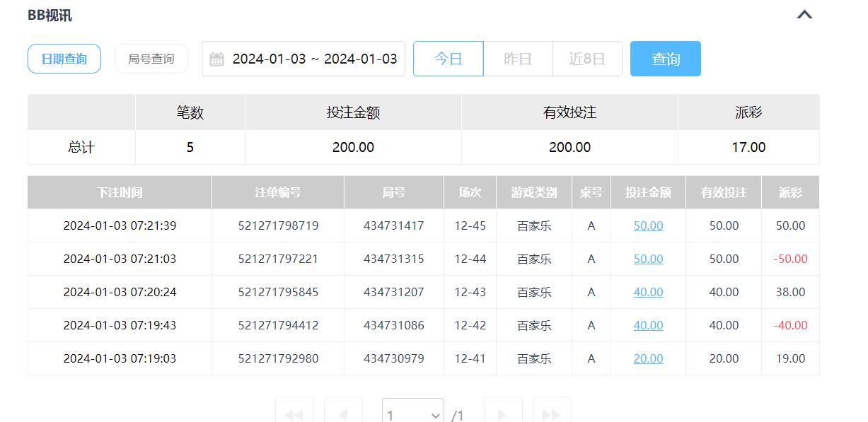Click the calendar icon in date field
868x422 pixels.
(217, 59)
